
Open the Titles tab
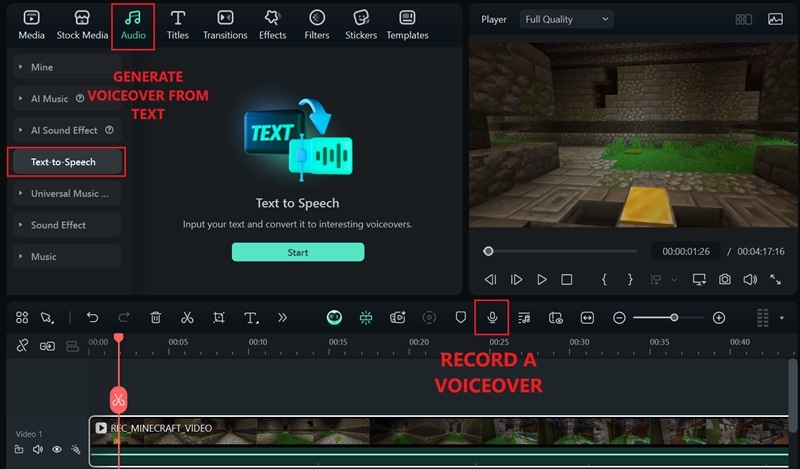(178, 25)
